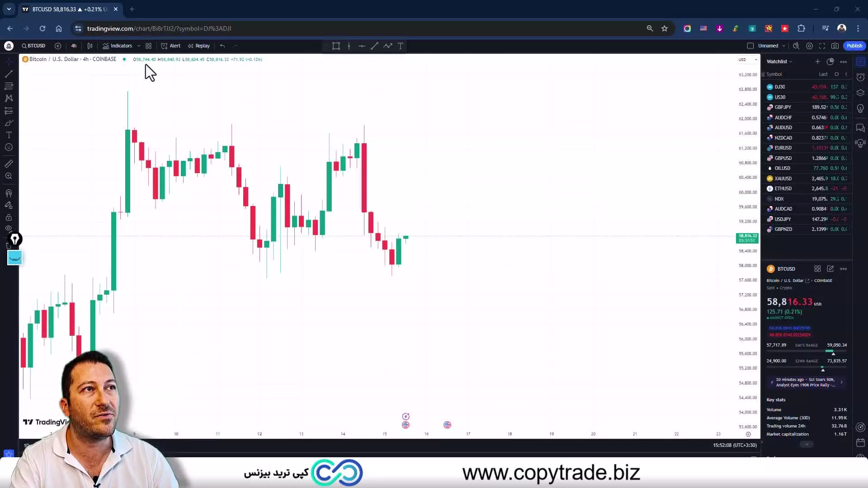Image resolution: width=868 pixels, height=488 pixels.
Task: Open the Indicators panel
Action: (x=121, y=45)
